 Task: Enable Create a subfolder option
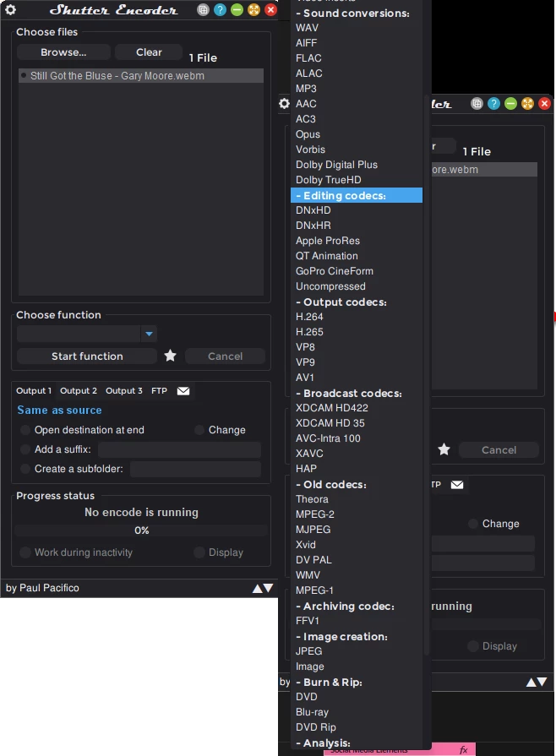point(25,469)
